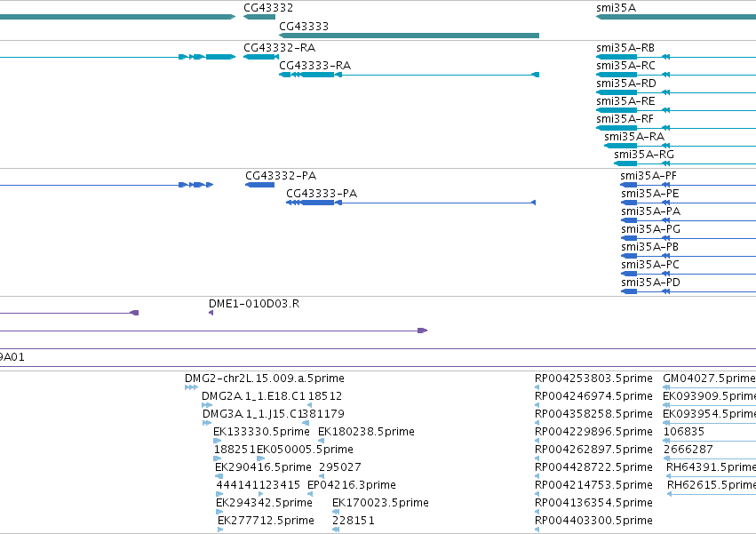Click protein label CG43333-PA
The width and height of the screenshot is (756, 534).
coord(322,194)
